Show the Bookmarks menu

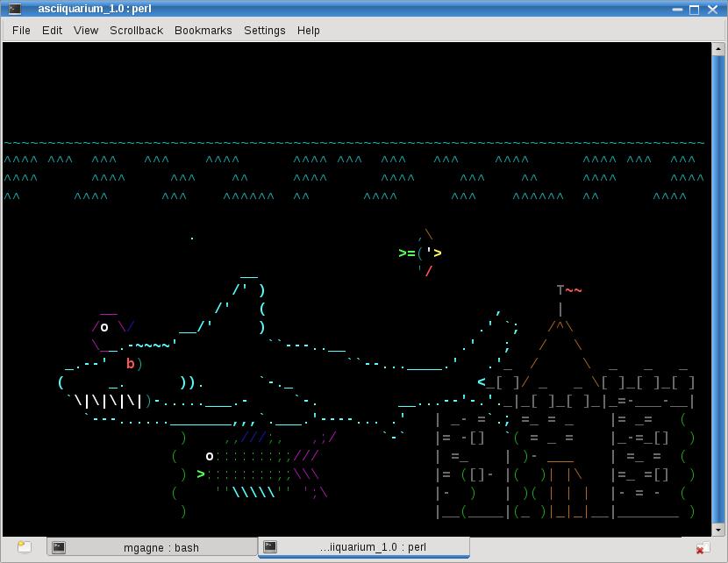click(203, 30)
